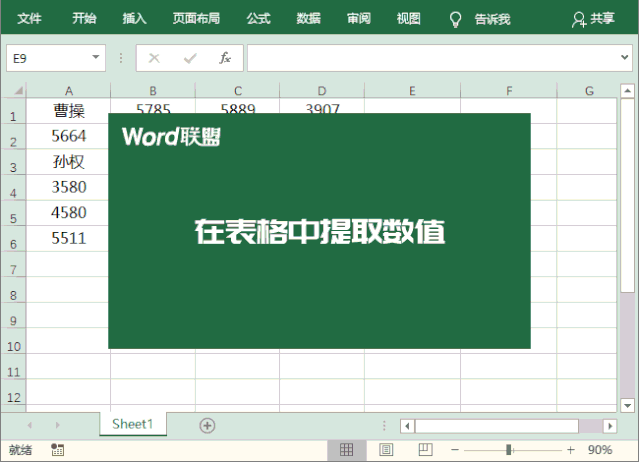Expand the formula bar with chevron
The height and width of the screenshot is (462, 639).
(x=621, y=58)
